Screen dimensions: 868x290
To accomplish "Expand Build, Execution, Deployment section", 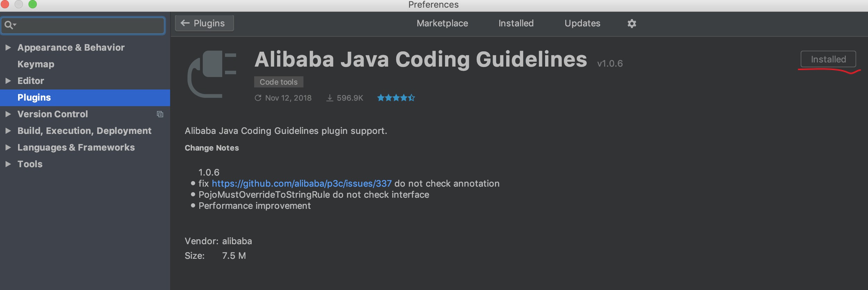I will point(8,131).
